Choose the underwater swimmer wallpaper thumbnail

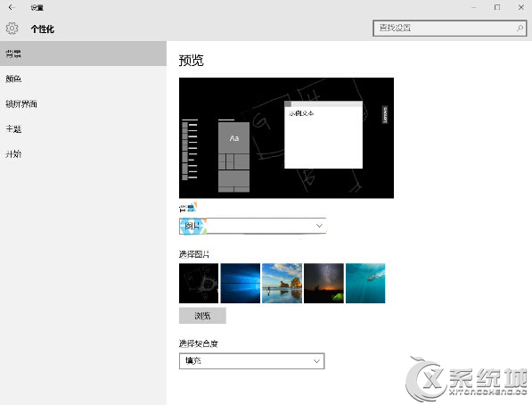click(x=365, y=283)
